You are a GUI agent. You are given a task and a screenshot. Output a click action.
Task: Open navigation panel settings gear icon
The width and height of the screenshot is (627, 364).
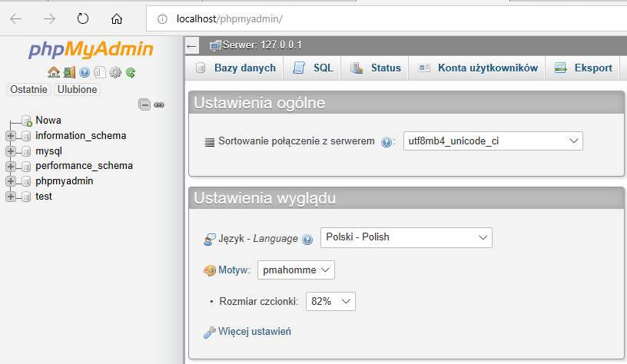point(115,72)
